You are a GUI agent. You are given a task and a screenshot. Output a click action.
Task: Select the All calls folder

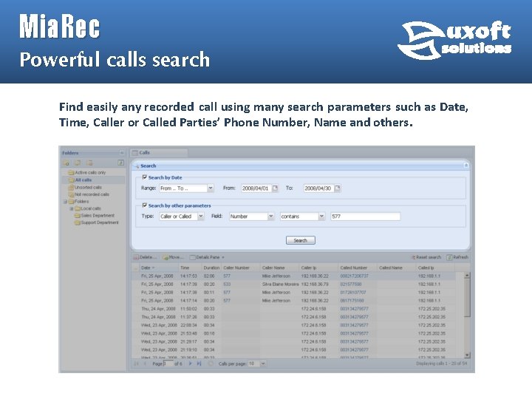click(81, 180)
